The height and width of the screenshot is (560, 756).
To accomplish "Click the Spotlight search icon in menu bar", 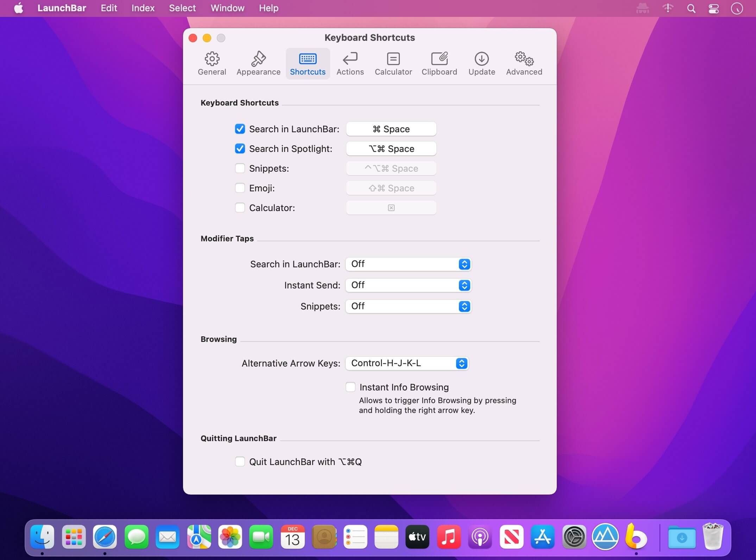I will pyautogui.click(x=691, y=8).
